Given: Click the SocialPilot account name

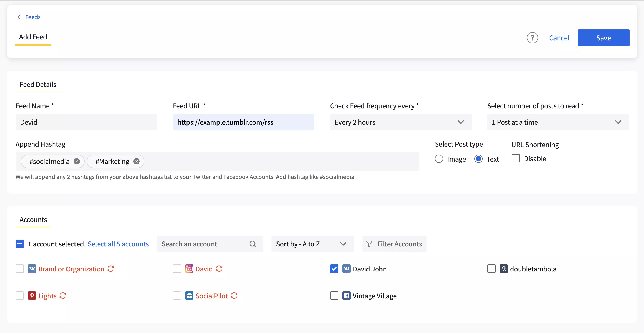Looking at the screenshot, I should pyautogui.click(x=212, y=296).
